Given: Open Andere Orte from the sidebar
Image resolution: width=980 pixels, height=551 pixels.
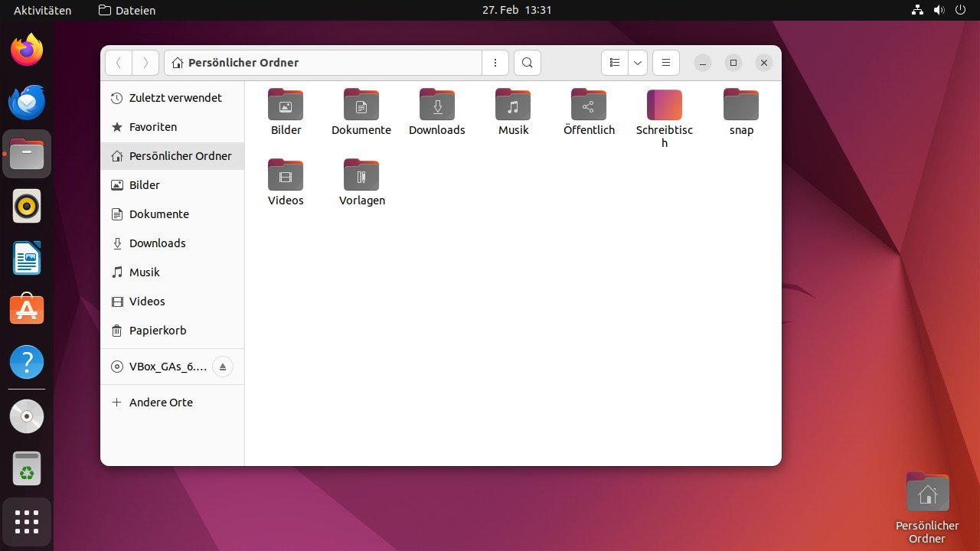Looking at the screenshot, I should (161, 402).
